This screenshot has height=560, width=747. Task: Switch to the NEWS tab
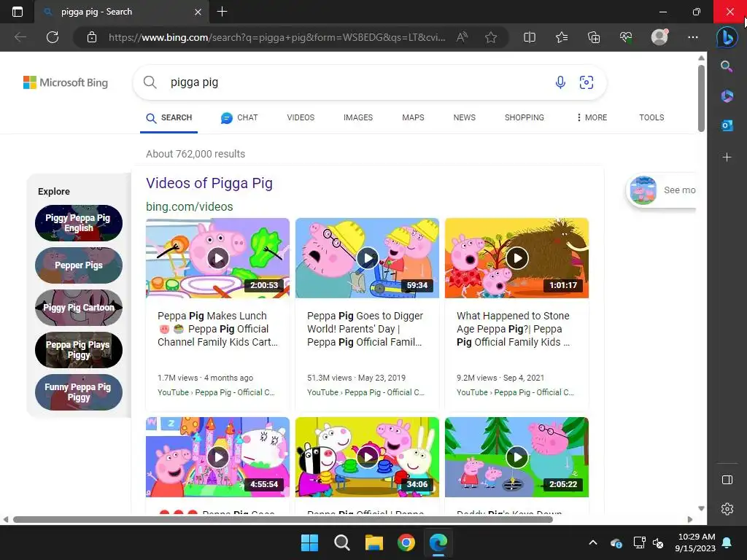[x=465, y=117]
